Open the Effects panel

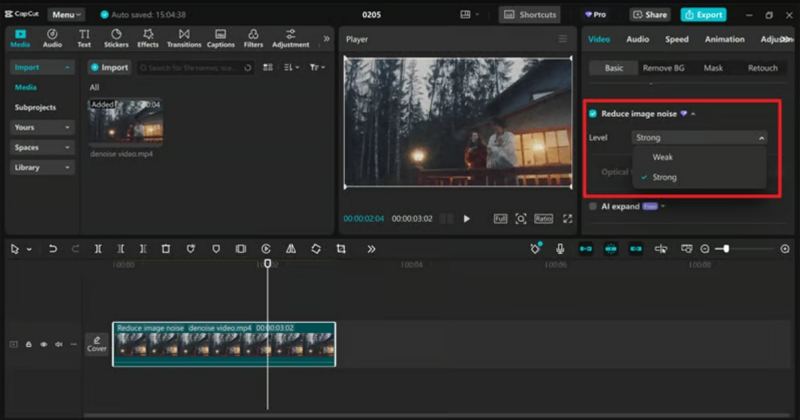[148, 38]
